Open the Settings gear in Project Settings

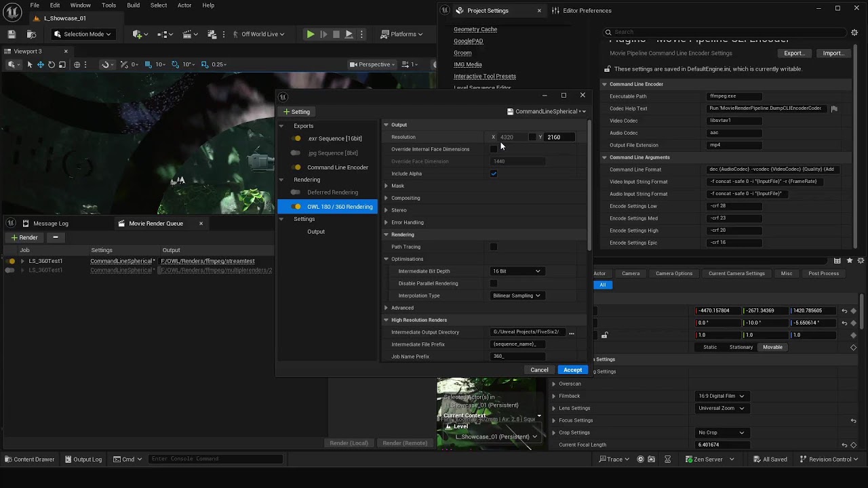tap(854, 32)
